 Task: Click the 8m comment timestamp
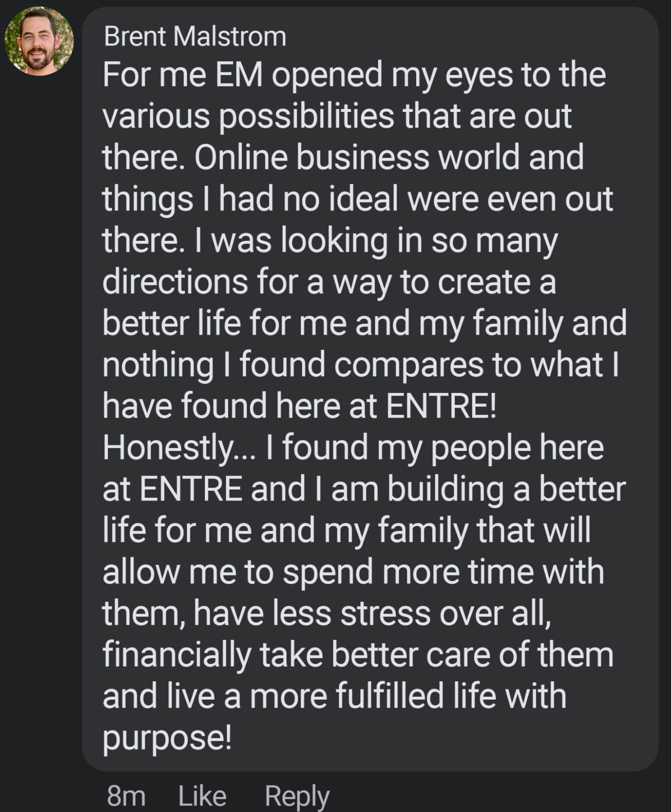(126, 796)
